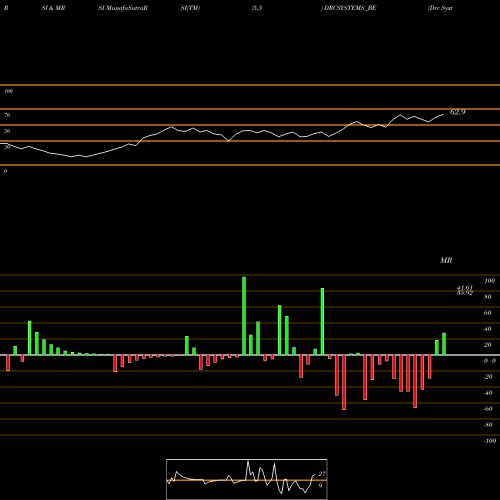
Task: Click the RSI axis label "50"
Action: point(7,131)
